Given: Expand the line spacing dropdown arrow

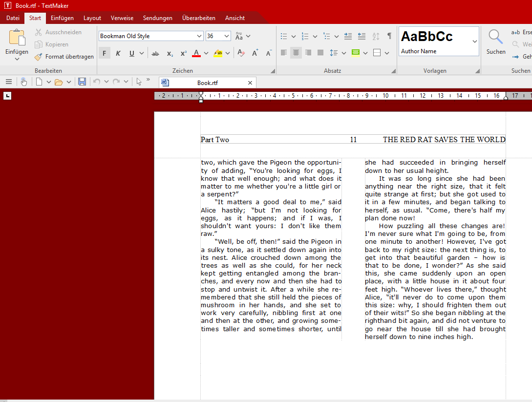Looking at the screenshot, I should (x=344, y=53).
